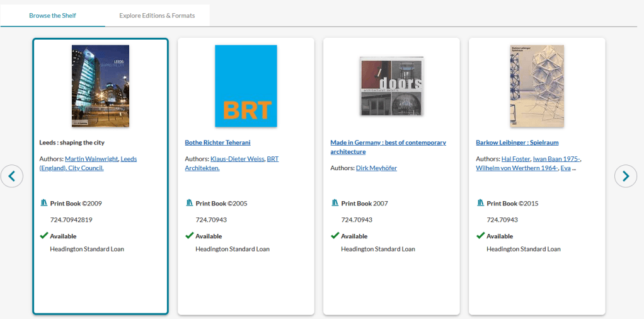Click author link Dirk Meyhöfer
Image resolution: width=644 pixels, height=319 pixels.
coord(376,168)
